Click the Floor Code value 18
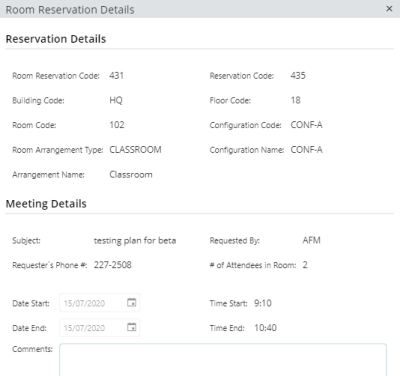This screenshot has height=376, width=400. click(295, 100)
